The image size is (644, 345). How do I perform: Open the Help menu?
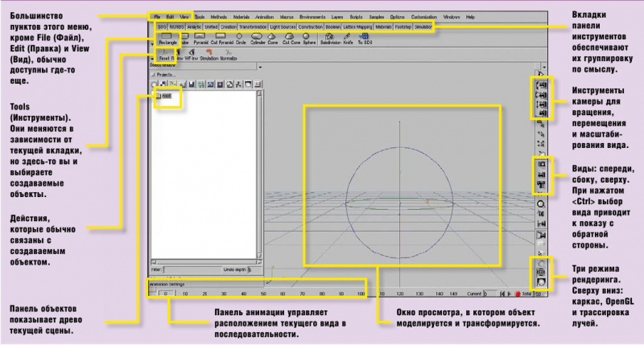click(470, 17)
